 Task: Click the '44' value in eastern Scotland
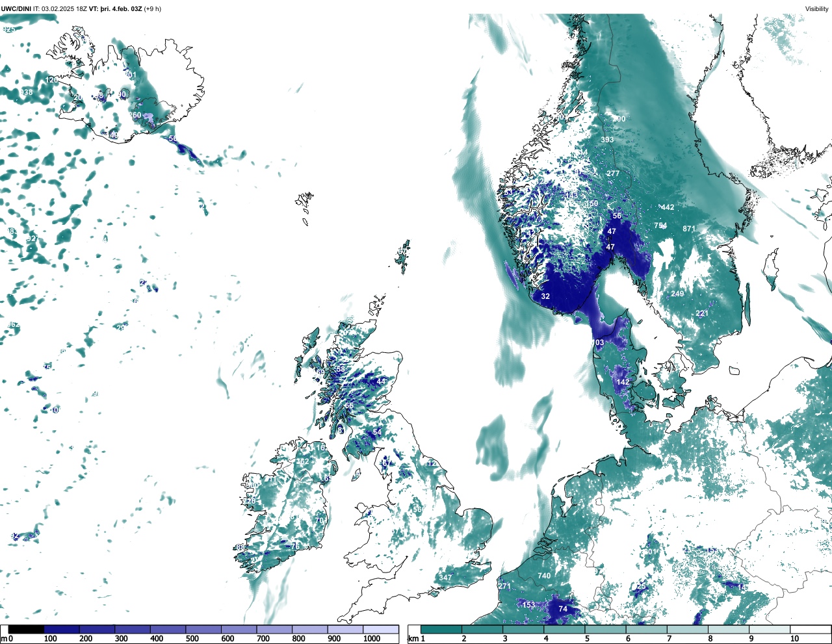click(381, 381)
